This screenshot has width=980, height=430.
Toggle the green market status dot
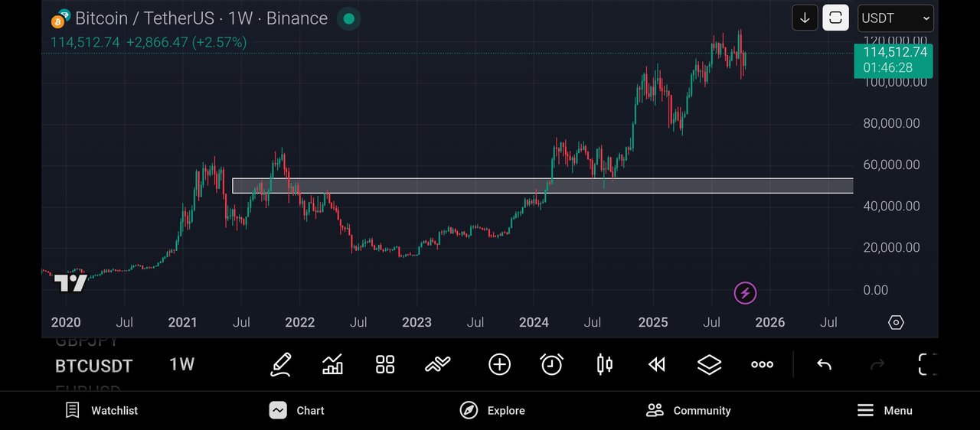point(348,18)
